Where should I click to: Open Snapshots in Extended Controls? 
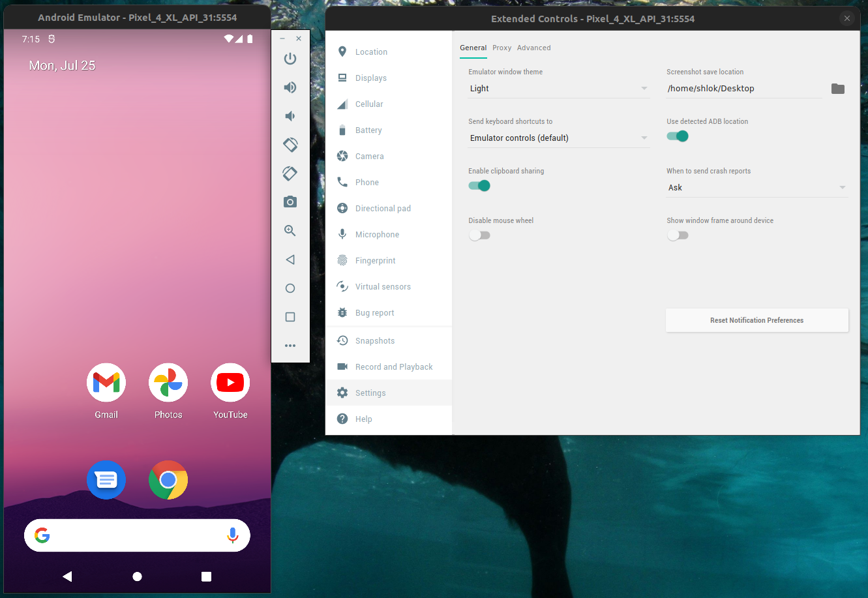(x=375, y=340)
